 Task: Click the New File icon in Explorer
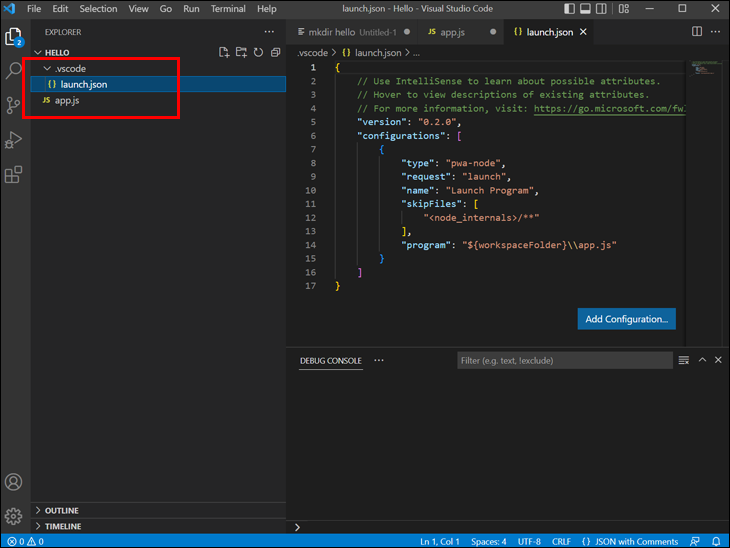point(224,52)
